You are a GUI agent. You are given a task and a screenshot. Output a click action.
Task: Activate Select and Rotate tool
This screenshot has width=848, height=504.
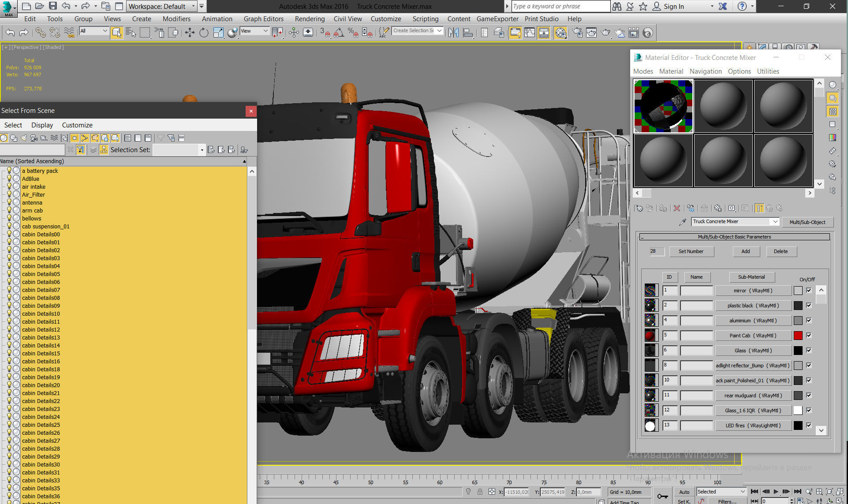204,32
